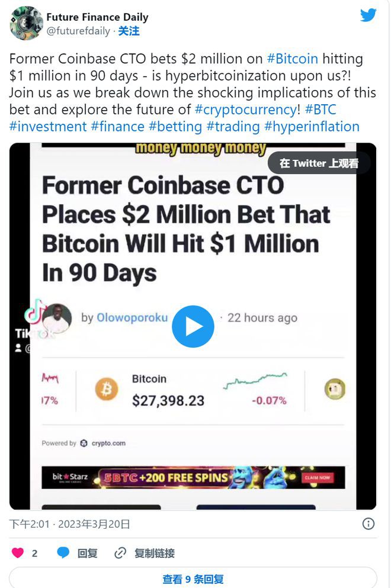Select the Bitcoin coin icon in the ticker
391x588 pixels.
tap(106, 390)
